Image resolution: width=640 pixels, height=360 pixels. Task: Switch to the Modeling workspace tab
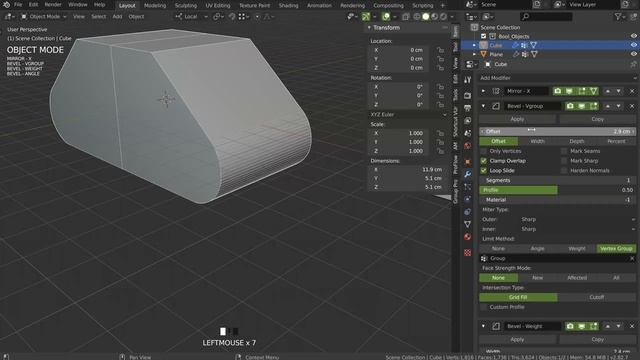155,5
